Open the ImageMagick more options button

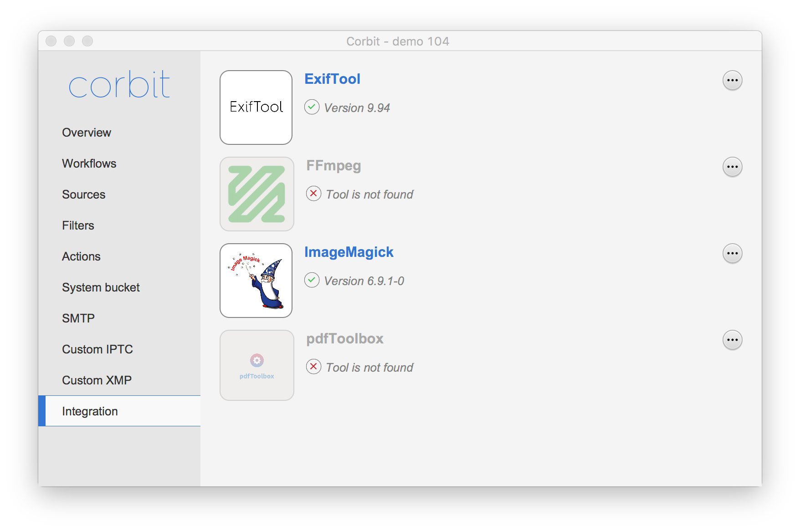click(x=733, y=253)
